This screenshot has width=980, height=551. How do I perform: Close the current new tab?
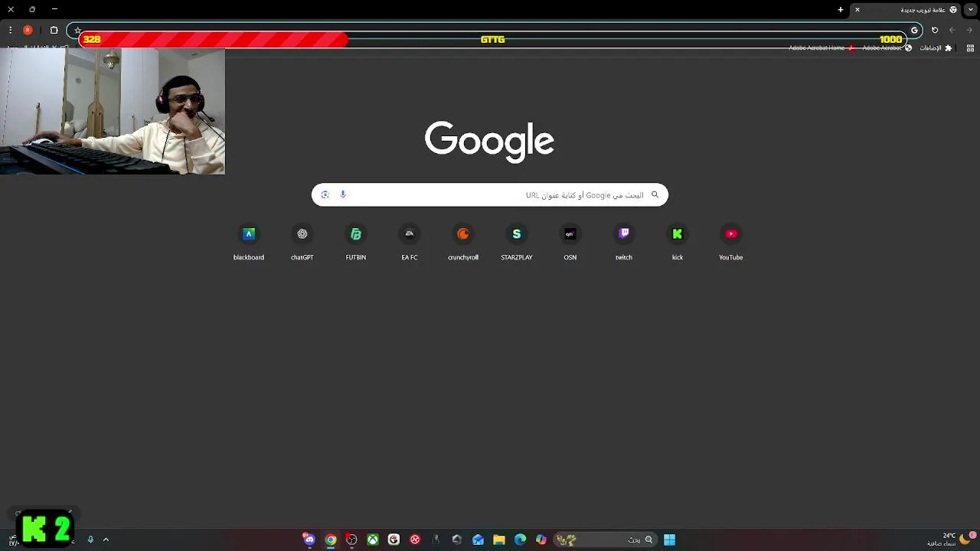pyautogui.click(x=857, y=10)
